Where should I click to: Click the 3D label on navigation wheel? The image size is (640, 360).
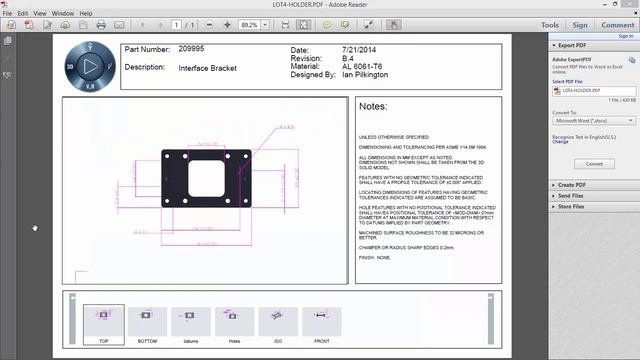[x=70, y=67]
